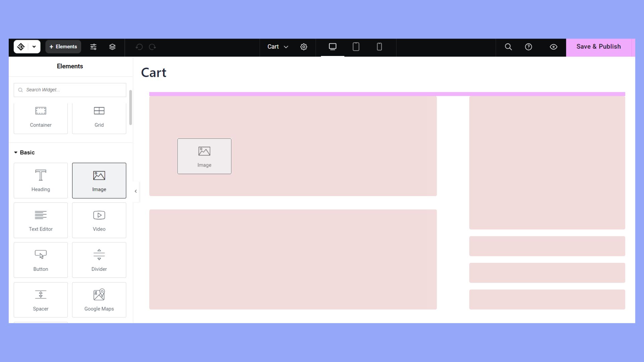Open page settings gear
The height and width of the screenshot is (362, 644).
point(304,47)
